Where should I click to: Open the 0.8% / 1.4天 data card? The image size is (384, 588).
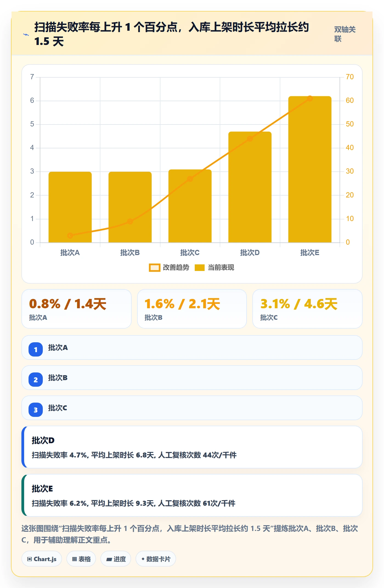coord(77,309)
